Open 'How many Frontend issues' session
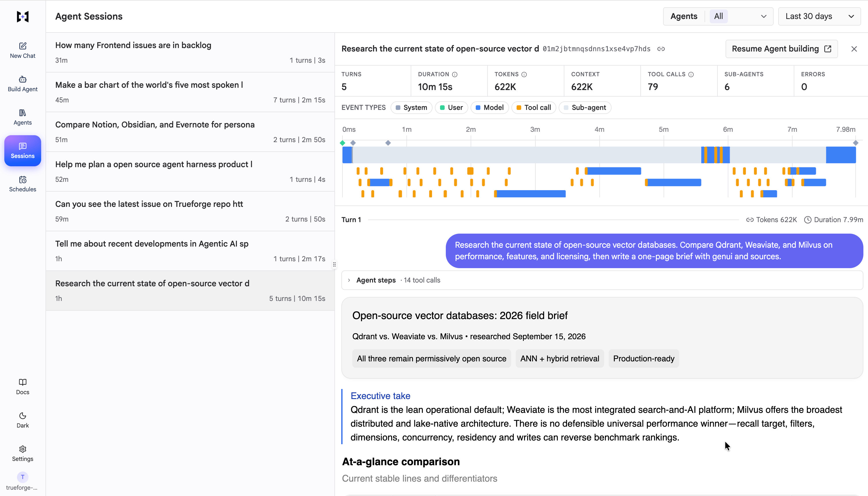This screenshot has height=496, width=868. click(x=190, y=52)
